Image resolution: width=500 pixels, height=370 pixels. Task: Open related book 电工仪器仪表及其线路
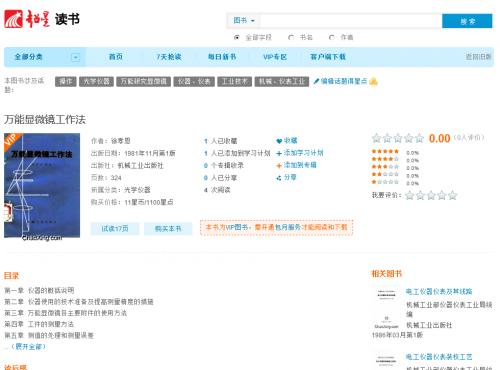pos(439,291)
